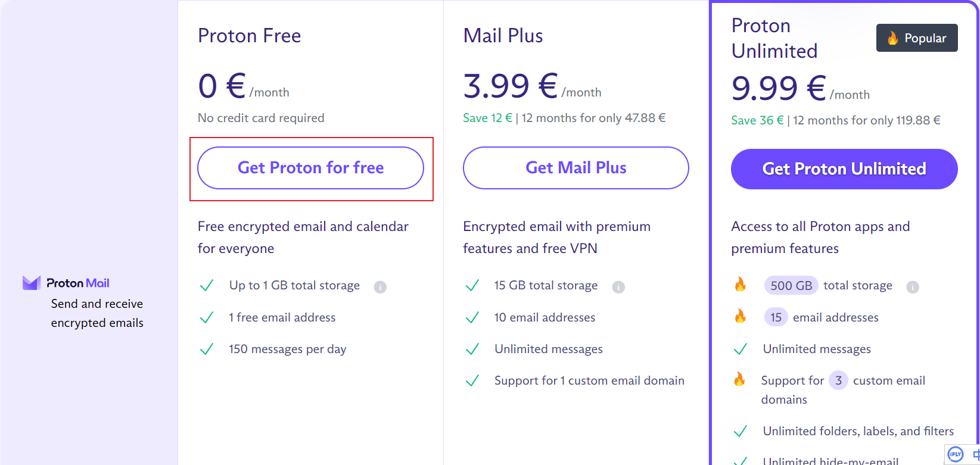
Task: Click checkmark beside 150 messages per day
Action: pos(207,349)
